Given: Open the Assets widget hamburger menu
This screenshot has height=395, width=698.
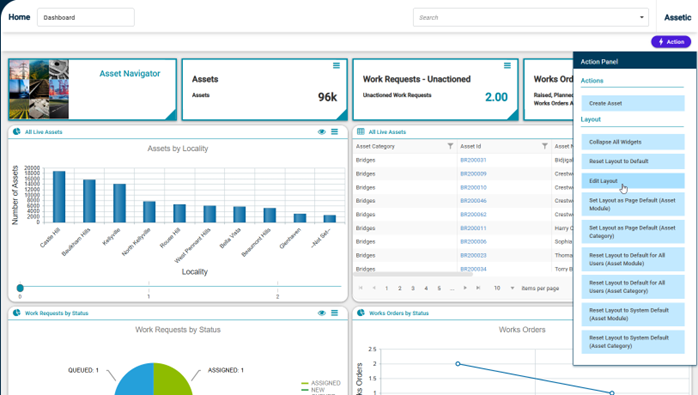Looking at the screenshot, I should coord(337,65).
